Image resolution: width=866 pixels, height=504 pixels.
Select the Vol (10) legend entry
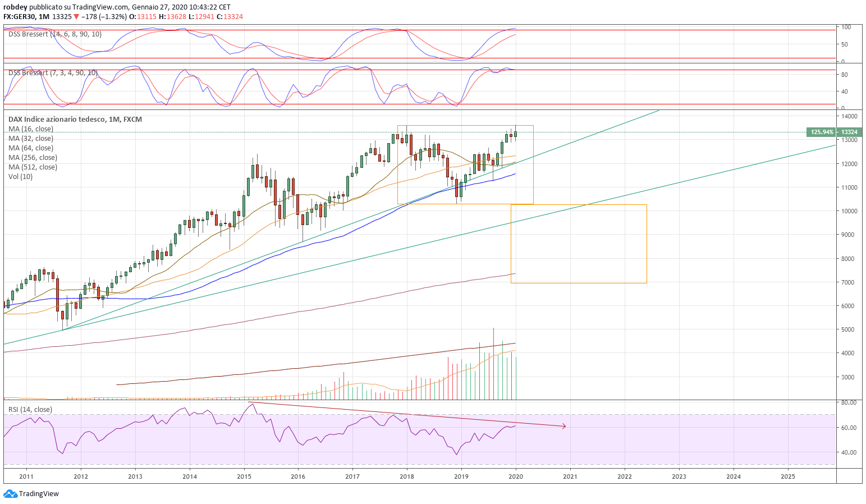point(20,177)
